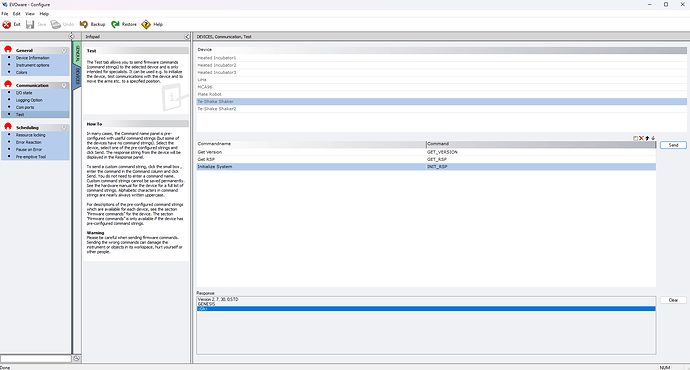Open Com ports page
Image resolution: width=690 pixels, height=370 pixels.
click(25, 107)
